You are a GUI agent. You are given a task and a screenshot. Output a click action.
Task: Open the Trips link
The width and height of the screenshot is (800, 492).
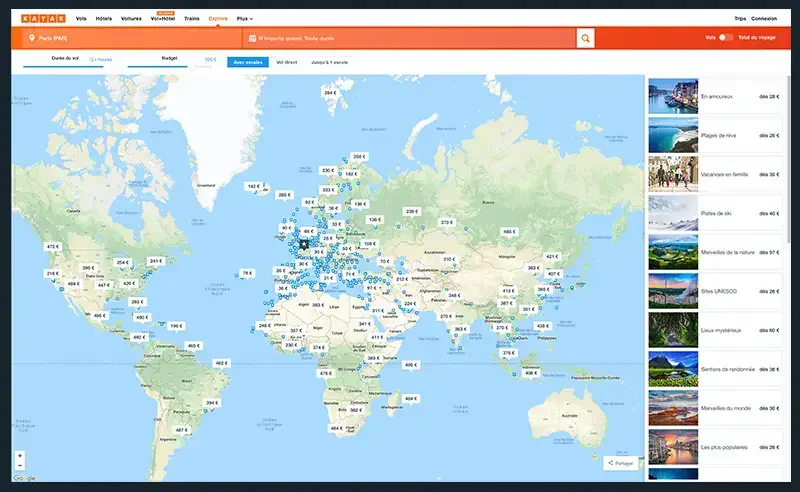tap(740, 18)
